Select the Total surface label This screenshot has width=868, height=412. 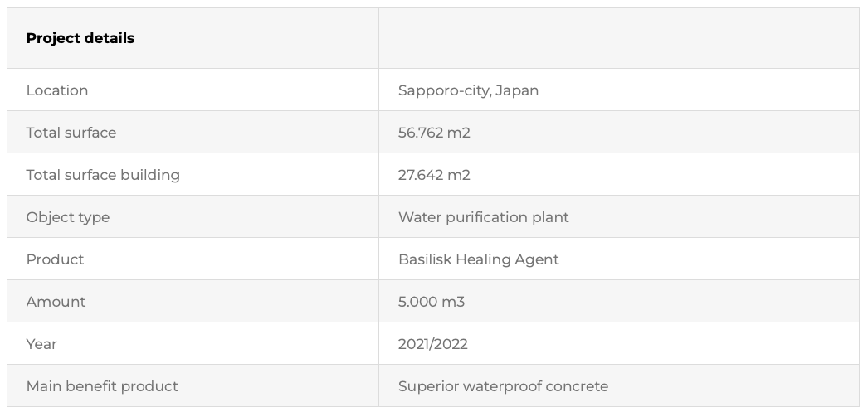tap(71, 133)
